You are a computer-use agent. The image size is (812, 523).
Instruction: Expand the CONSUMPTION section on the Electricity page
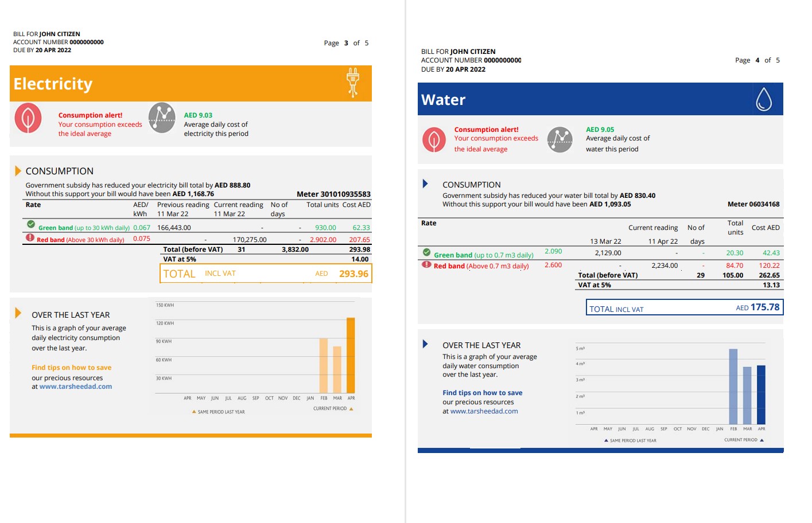click(18, 170)
